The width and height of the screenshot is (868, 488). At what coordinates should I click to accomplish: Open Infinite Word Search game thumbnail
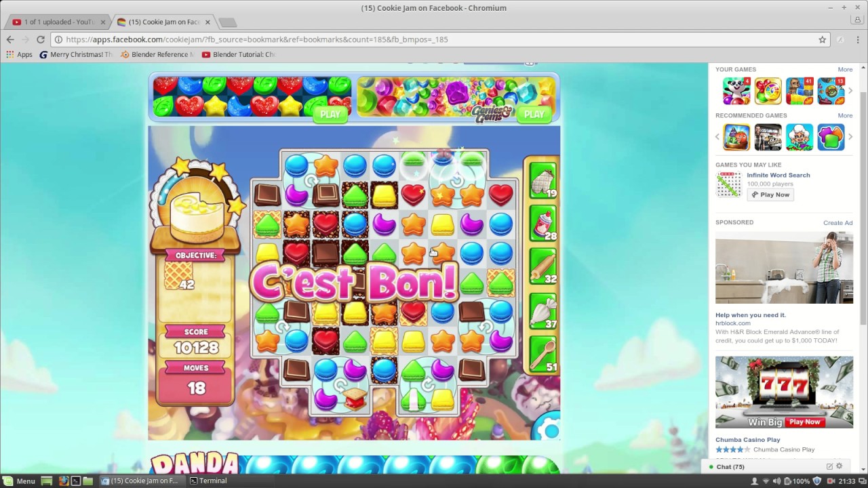[x=729, y=184]
